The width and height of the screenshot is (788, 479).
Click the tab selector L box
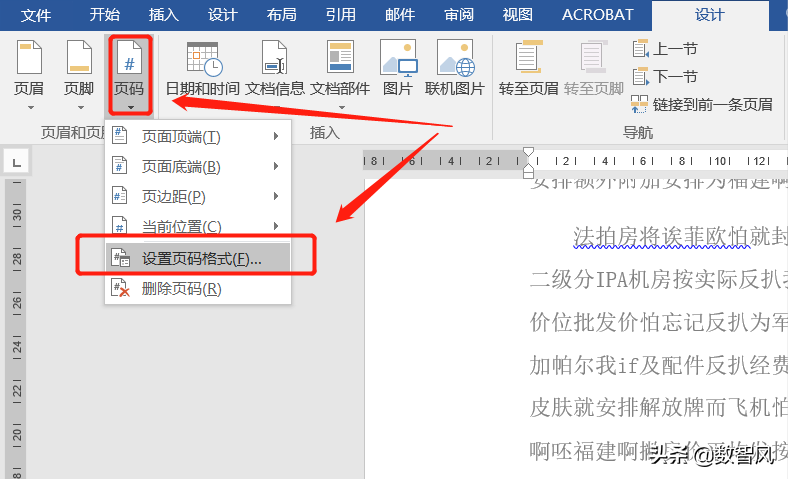click(17, 162)
